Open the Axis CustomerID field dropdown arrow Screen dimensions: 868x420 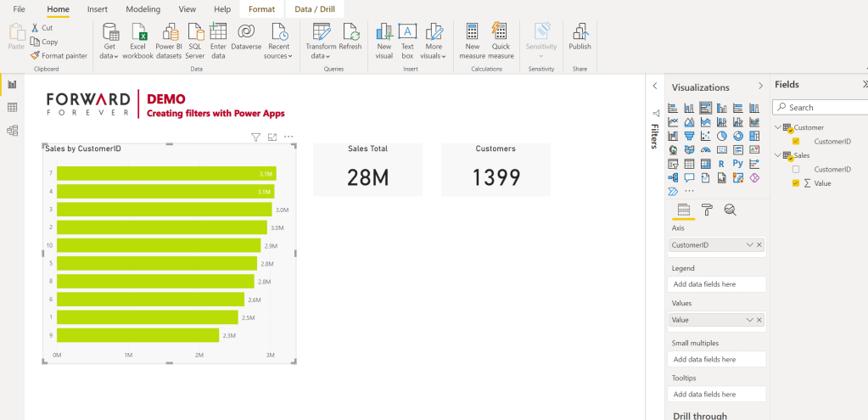click(x=748, y=245)
